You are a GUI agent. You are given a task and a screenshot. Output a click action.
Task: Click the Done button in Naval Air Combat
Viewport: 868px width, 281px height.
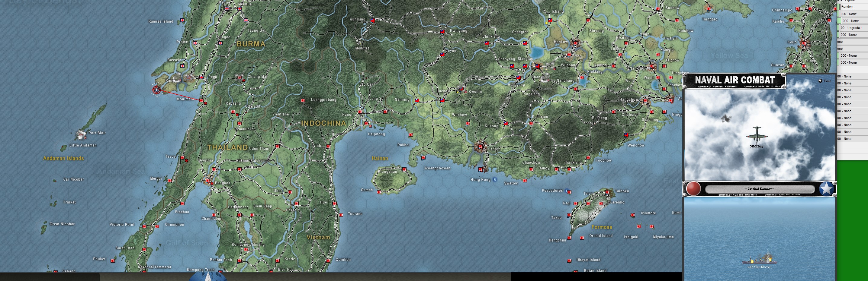pos(827,81)
